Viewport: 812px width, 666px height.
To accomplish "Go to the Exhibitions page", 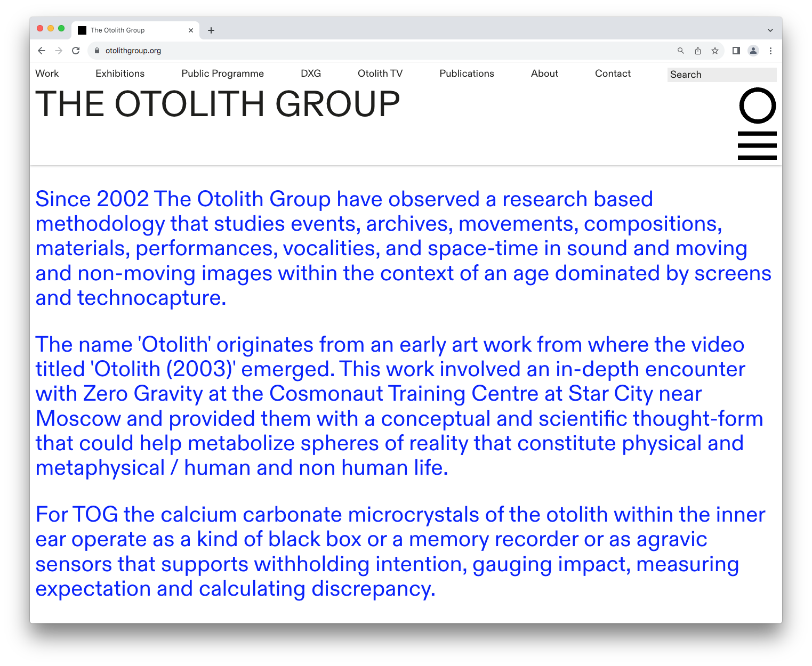I will [120, 74].
